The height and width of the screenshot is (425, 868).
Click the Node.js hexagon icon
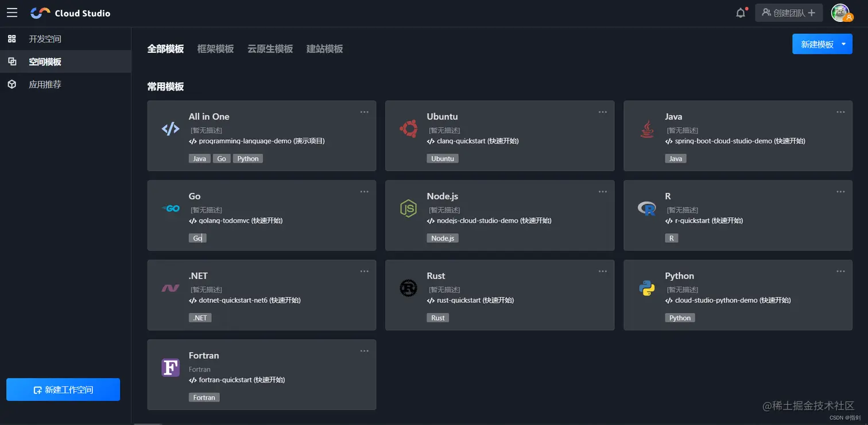(x=408, y=208)
